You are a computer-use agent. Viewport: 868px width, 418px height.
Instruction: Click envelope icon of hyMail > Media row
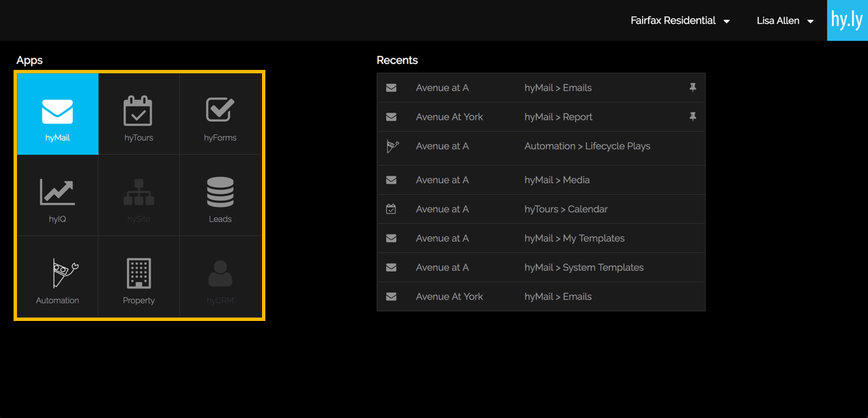coord(392,180)
